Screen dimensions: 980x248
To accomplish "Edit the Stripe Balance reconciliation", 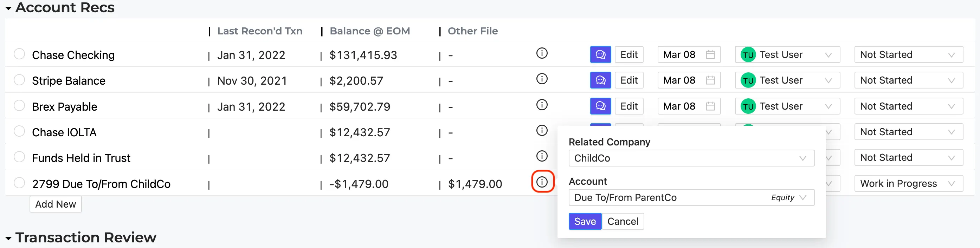I will 629,80.
